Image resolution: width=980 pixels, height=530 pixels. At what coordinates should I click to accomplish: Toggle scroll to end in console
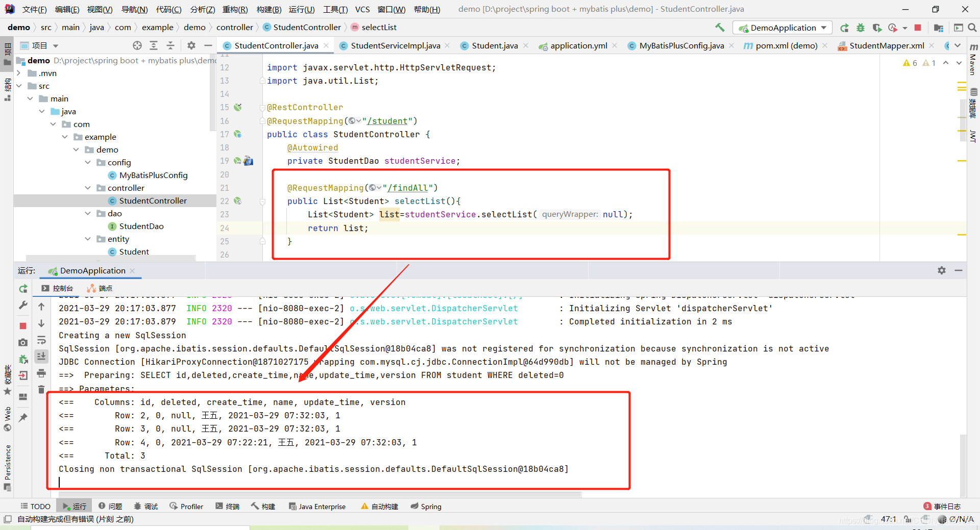click(41, 356)
